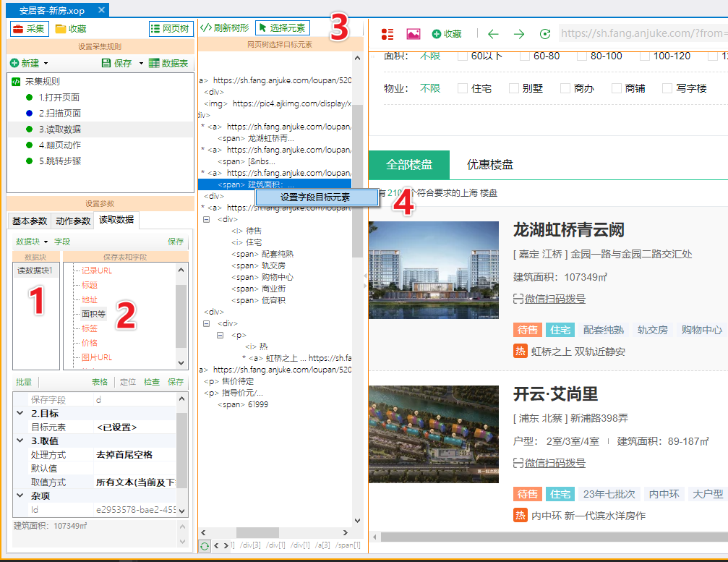The image size is (728, 562).
Task: Check the 商办 property checkbox
Action: [565, 88]
